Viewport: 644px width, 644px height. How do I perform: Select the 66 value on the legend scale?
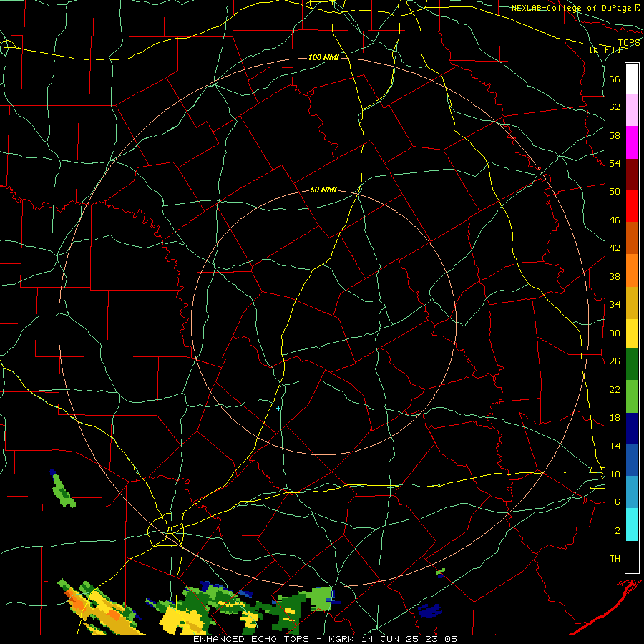[615, 79]
